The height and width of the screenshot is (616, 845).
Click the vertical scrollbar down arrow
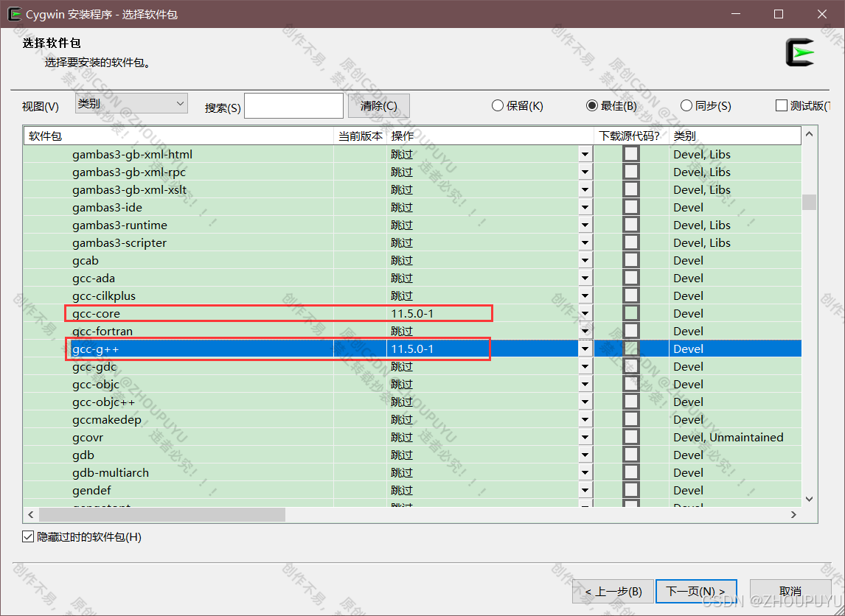[x=810, y=499]
